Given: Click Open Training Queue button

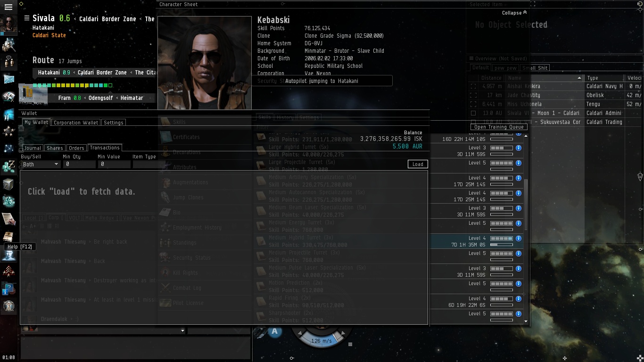Looking at the screenshot, I should tap(499, 127).
